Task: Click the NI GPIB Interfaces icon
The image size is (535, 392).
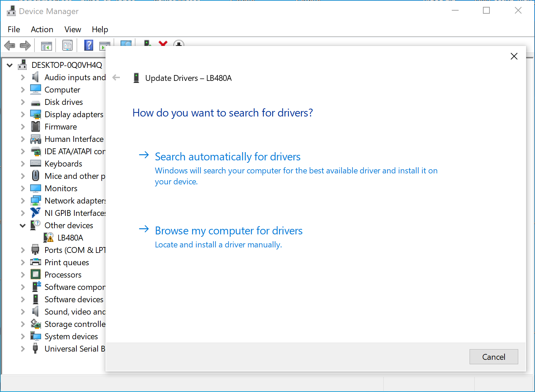Action: (x=35, y=213)
